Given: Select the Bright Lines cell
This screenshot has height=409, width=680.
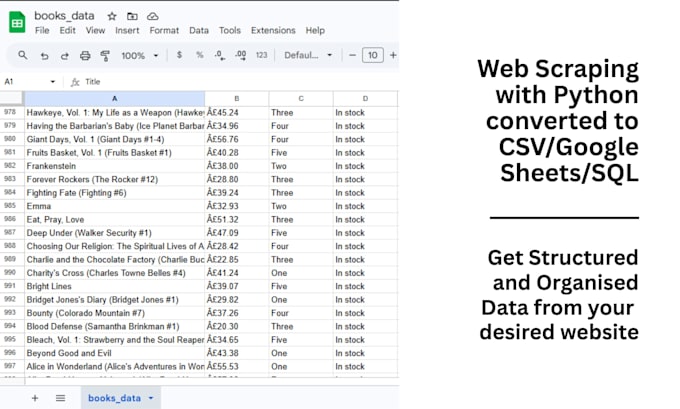Looking at the screenshot, I should (114, 286).
